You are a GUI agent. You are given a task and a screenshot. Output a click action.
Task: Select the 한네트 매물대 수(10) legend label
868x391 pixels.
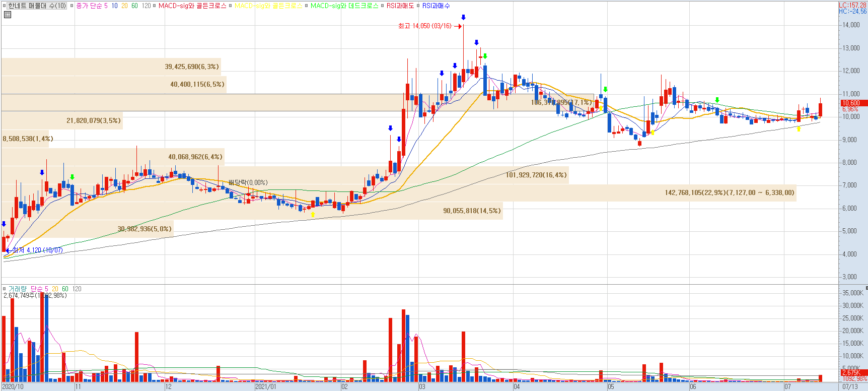[37, 6]
